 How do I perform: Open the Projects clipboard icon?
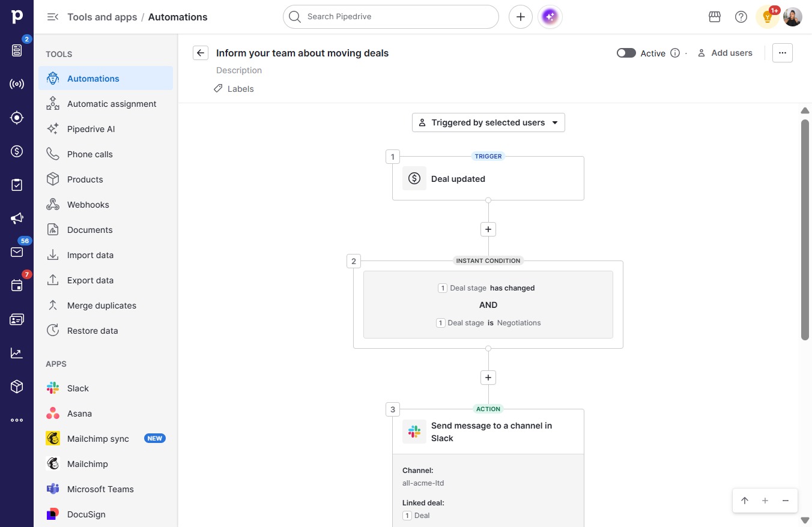click(x=17, y=185)
